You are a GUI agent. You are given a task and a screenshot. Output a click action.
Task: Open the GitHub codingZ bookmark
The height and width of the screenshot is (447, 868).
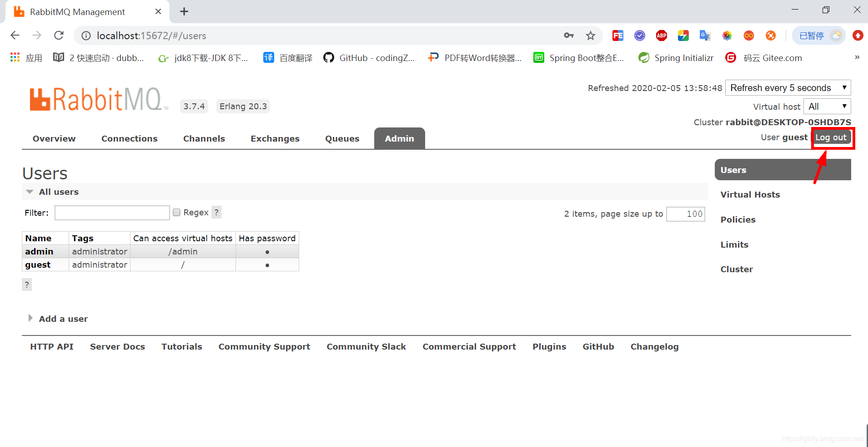click(x=369, y=58)
